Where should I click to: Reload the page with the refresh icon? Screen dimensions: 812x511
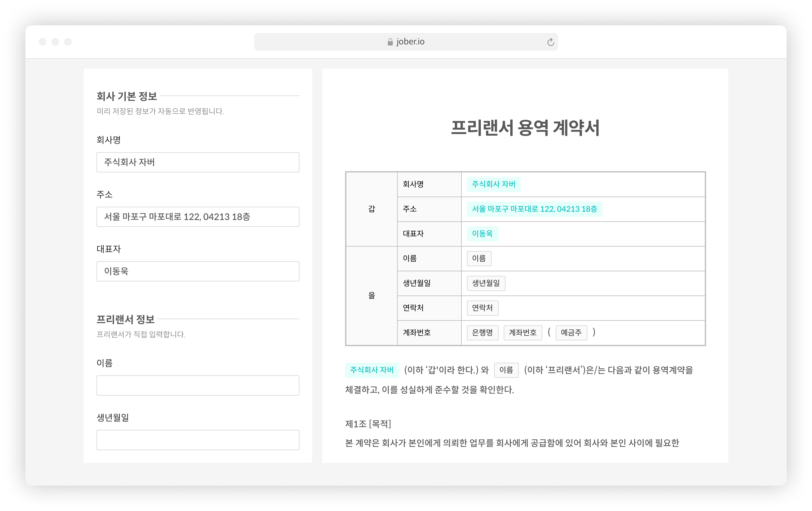(550, 42)
